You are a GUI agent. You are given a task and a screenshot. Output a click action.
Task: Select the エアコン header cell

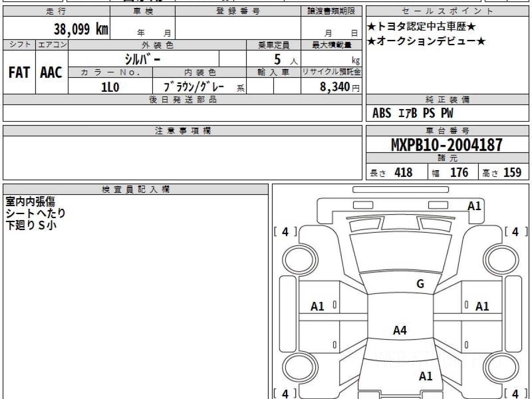[x=52, y=45]
